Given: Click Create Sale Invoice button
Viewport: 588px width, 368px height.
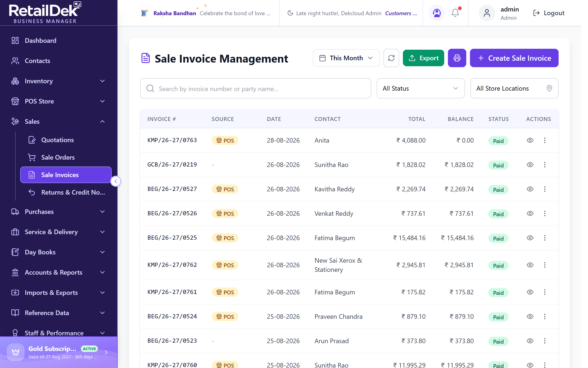Looking at the screenshot, I should (x=514, y=58).
